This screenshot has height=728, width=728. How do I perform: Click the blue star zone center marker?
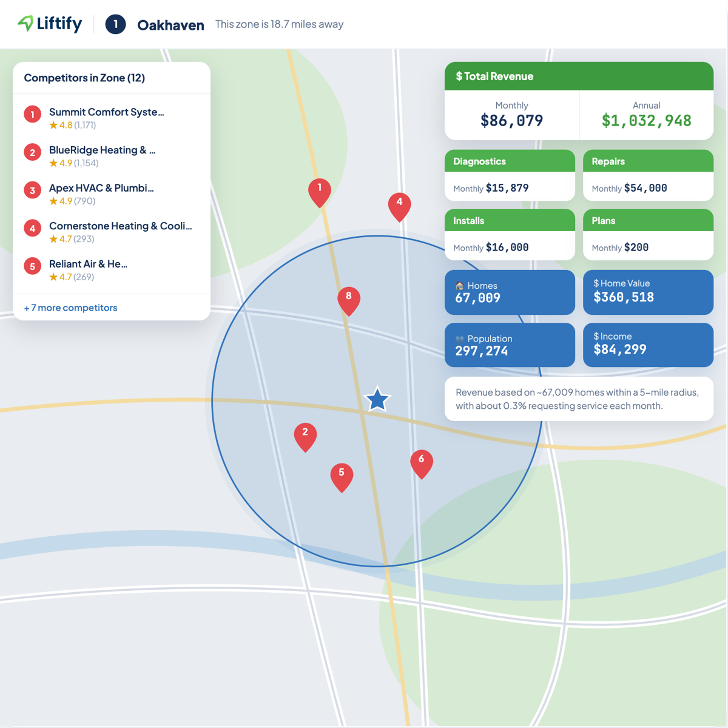click(377, 399)
